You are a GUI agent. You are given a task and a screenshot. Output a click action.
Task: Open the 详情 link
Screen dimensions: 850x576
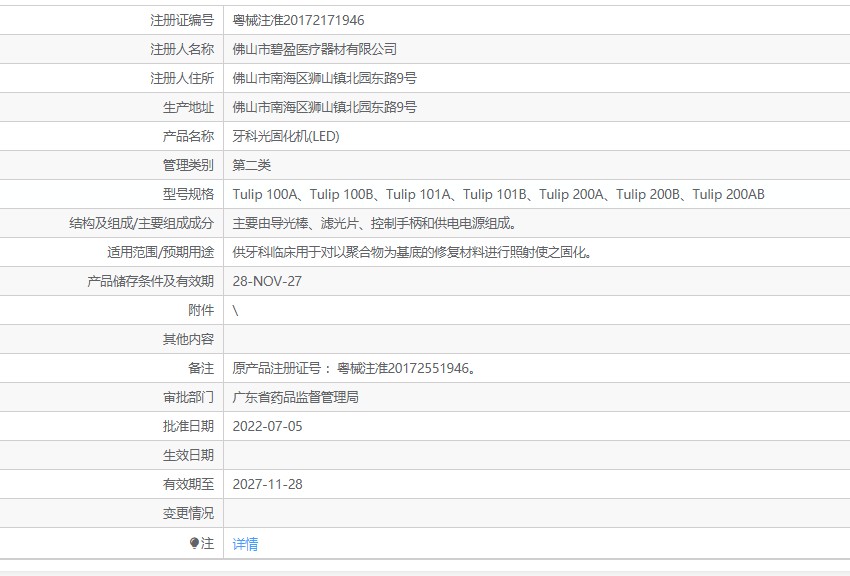pyautogui.click(x=245, y=543)
